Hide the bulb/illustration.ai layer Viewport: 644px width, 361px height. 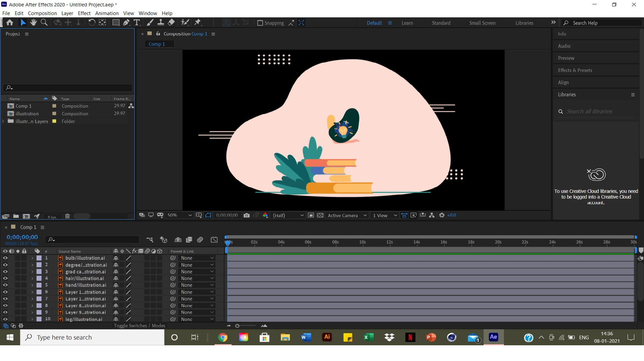(x=5, y=258)
